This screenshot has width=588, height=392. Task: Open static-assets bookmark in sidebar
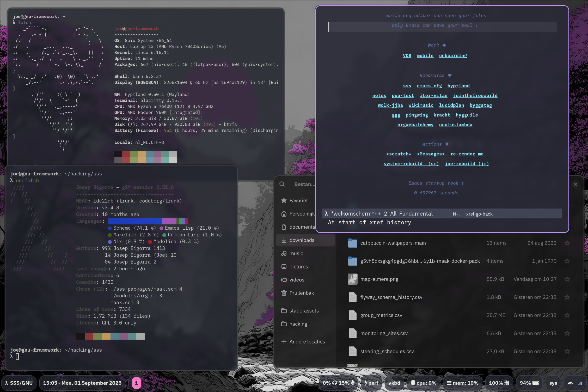tap(305, 311)
